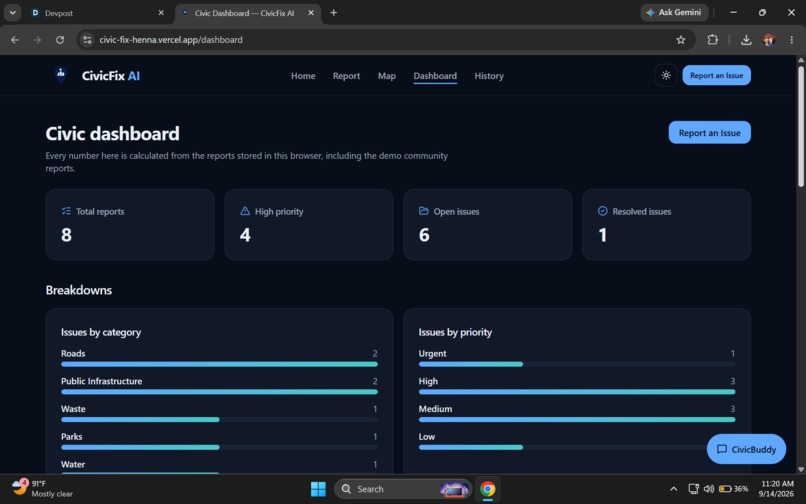Click the High priority row label in breakdown
The width and height of the screenshot is (806, 504).
tap(428, 381)
